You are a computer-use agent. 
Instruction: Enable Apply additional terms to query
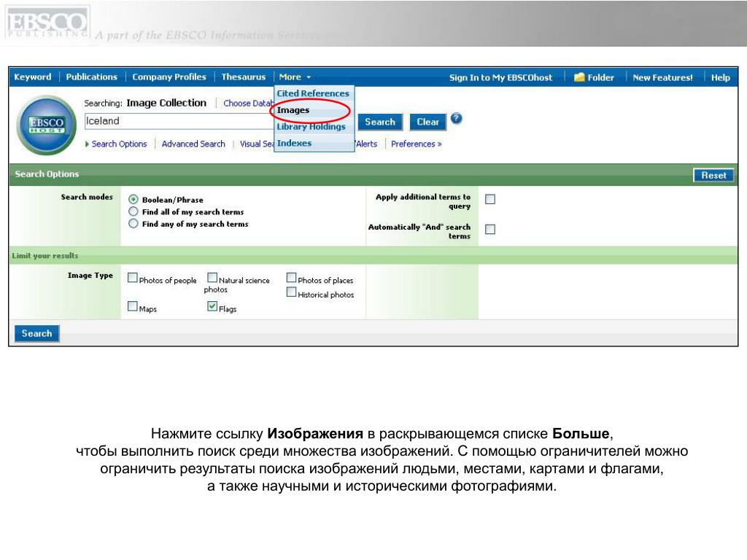click(x=489, y=199)
